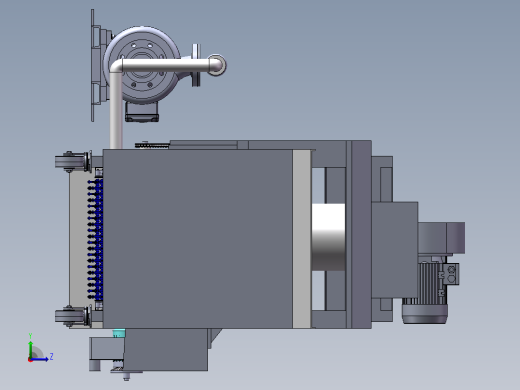Select the gearbox block beside the motor
Image resolution: width=520 pixels, height=390 pixels.
tap(395, 250)
